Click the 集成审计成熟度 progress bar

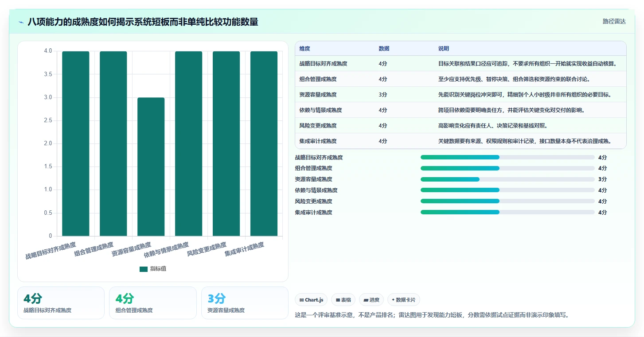(x=507, y=213)
